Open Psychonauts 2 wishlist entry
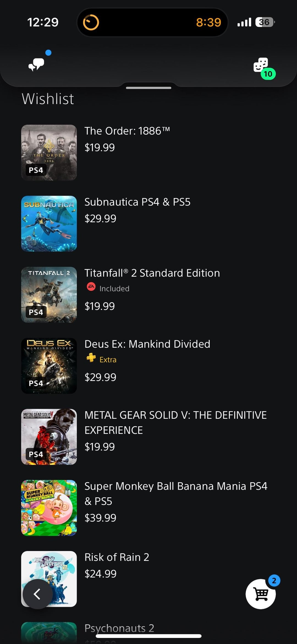Image resolution: width=297 pixels, height=644 pixels. click(119, 628)
